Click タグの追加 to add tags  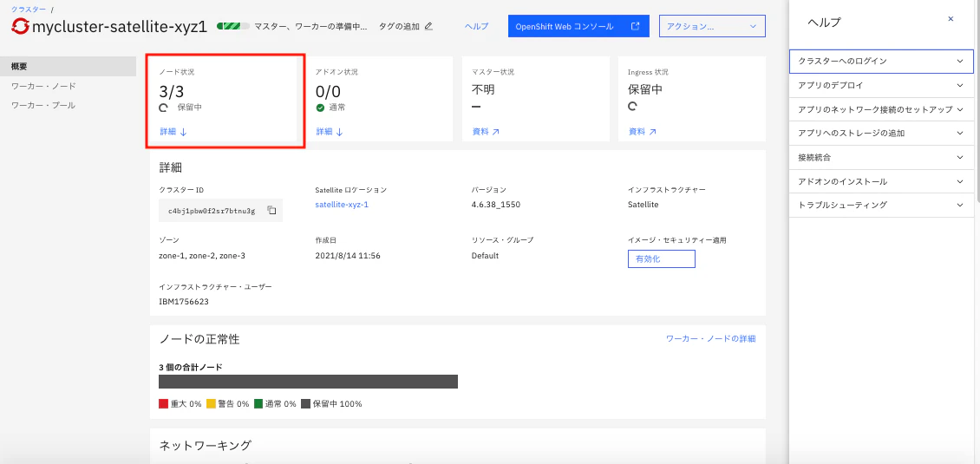399,26
